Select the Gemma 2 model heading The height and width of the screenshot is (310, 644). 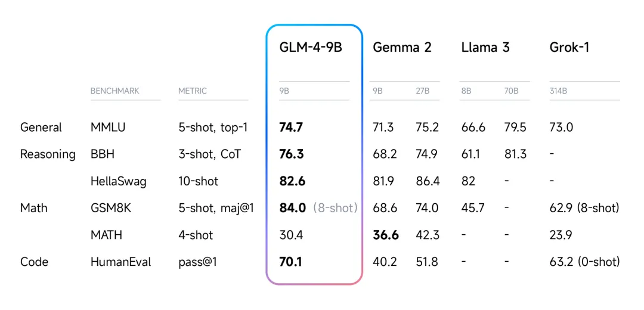pos(402,48)
